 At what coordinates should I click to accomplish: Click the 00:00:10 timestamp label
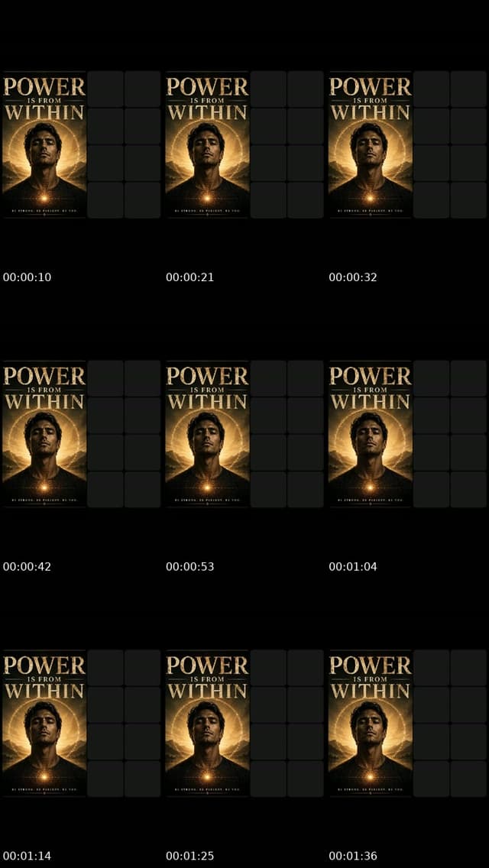[x=28, y=277]
